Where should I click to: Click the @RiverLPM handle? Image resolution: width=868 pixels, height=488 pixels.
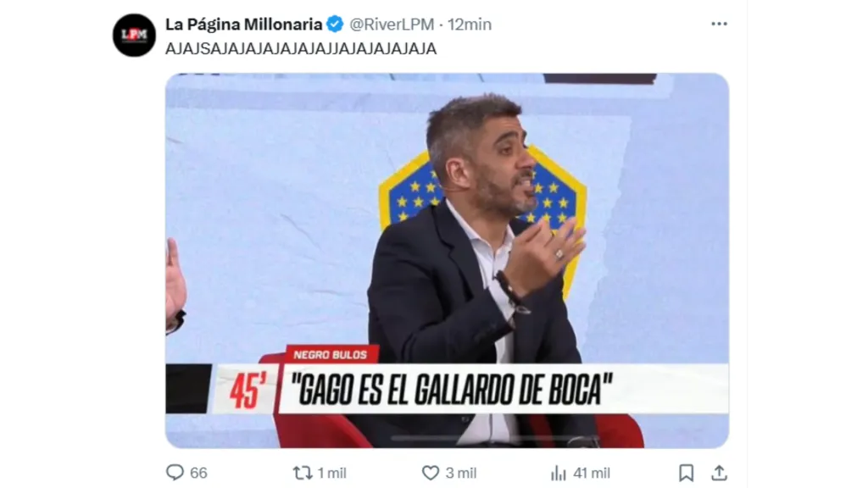click(392, 25)
